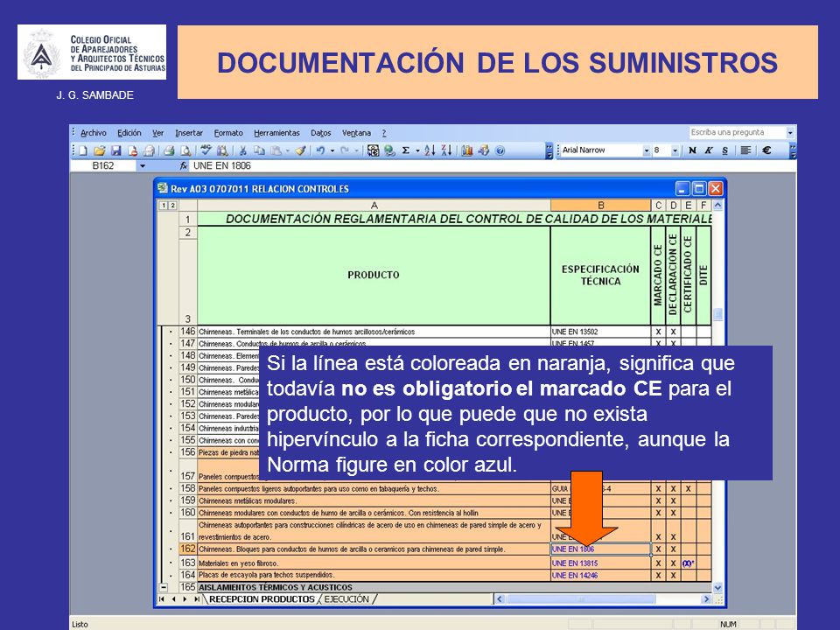840x630 pixels.
Task: Save the workbook with the floppy disk icon
Action: tap(115, 150)
